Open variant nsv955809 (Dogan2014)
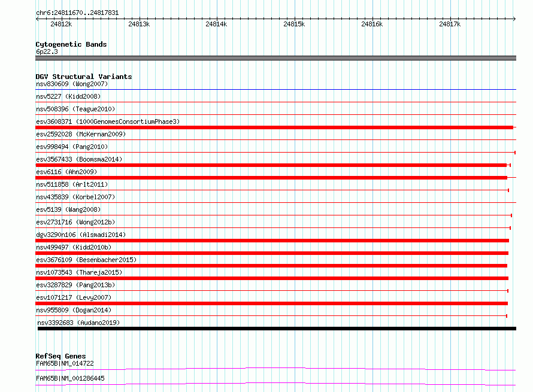Viewport: 533px width, 392px height. click(x=74, y=310)
